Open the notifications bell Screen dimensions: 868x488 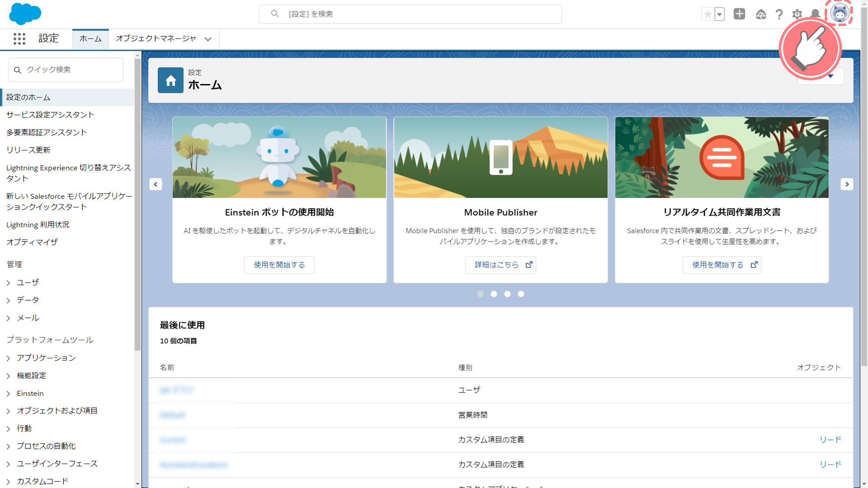(x=815, y=14)
